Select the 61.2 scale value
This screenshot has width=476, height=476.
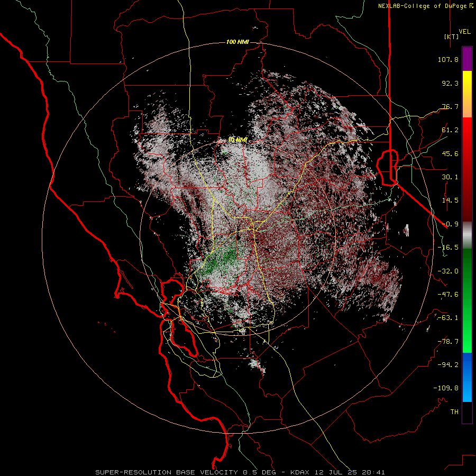450,130
